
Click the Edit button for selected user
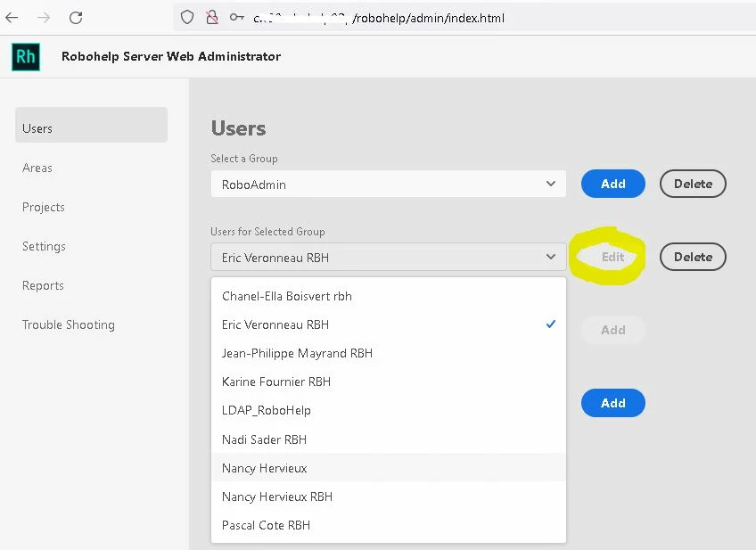pos(612,257)
